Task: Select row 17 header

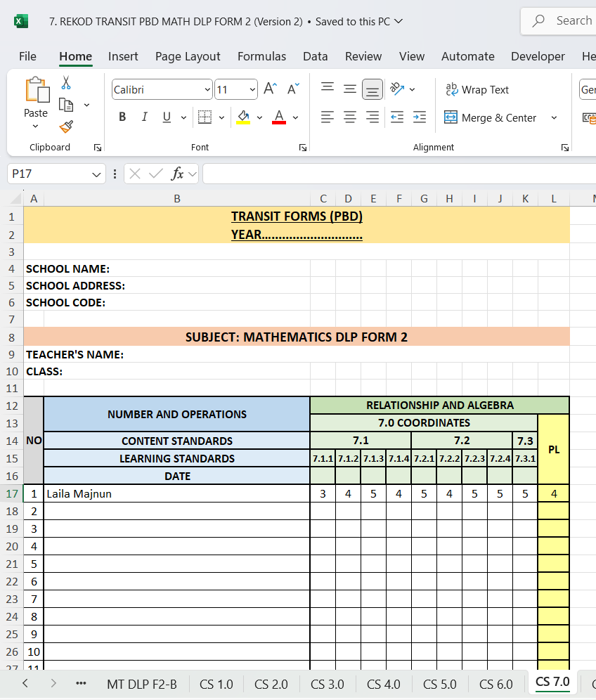Action: [x=12, y=494]
